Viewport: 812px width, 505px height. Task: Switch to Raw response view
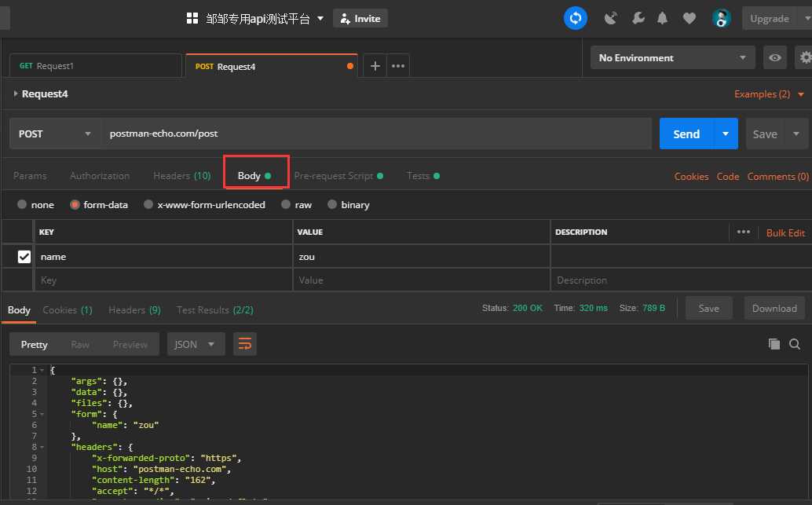80,345
